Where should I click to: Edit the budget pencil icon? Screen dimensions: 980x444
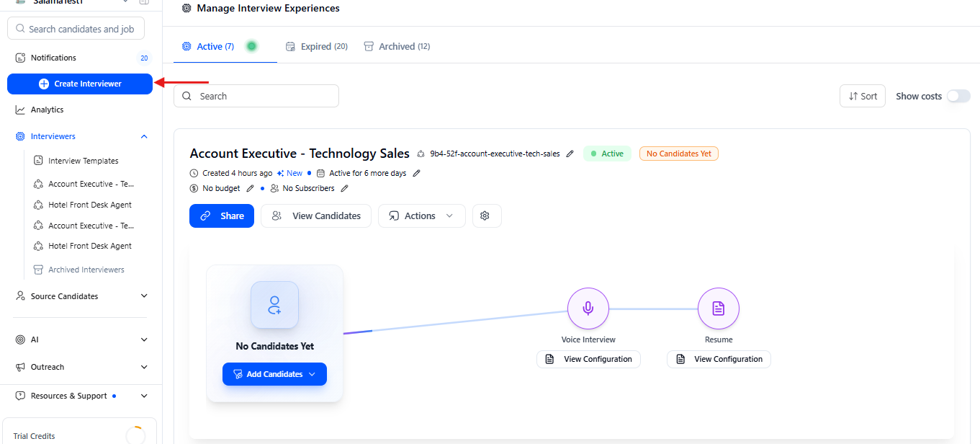(251, 188)
